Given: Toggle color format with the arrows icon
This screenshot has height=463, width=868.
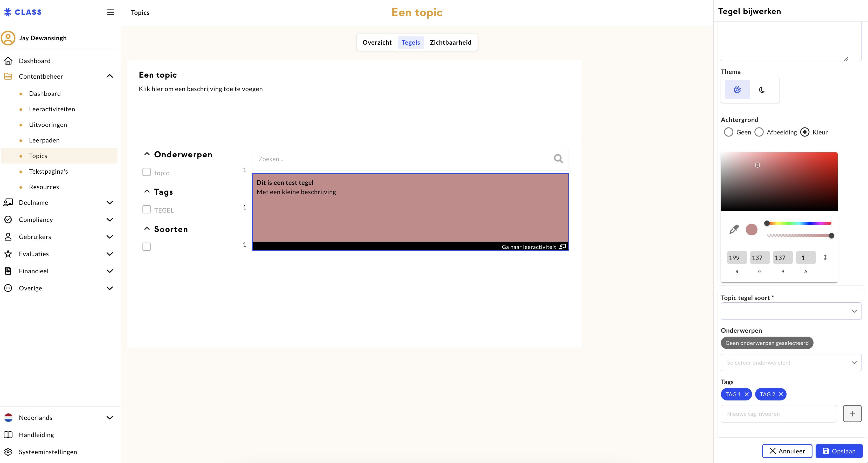Looking at the screenshot, I should 825,258.
